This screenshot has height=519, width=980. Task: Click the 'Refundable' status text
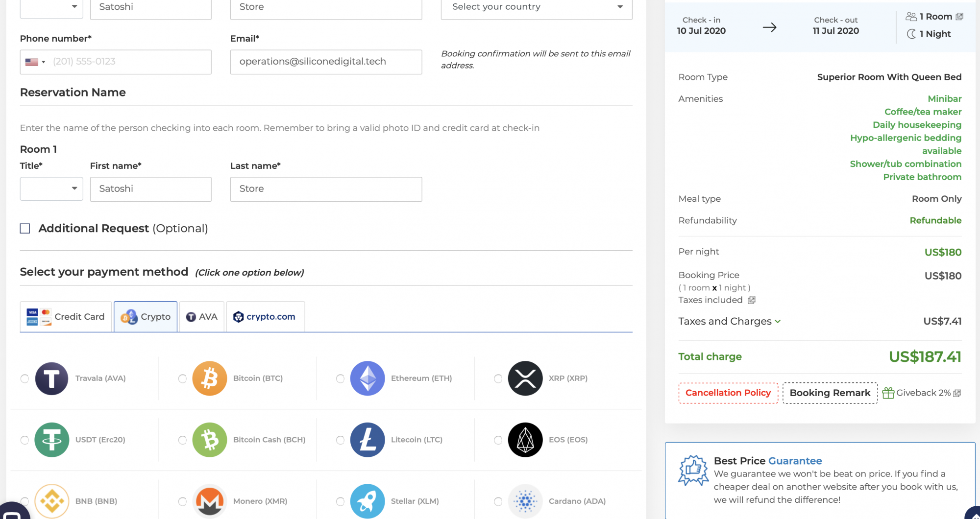tap(935, 220)
